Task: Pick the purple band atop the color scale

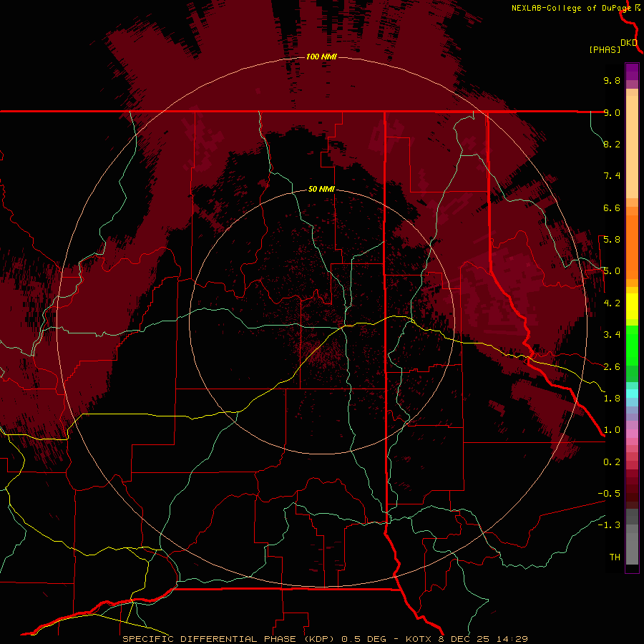Action: pyautogui.click(x=632, y=72)
